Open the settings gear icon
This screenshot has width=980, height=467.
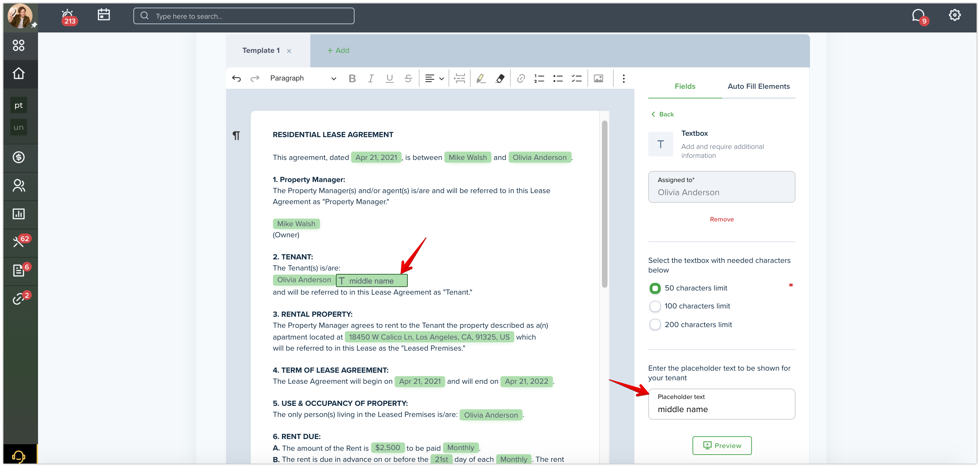tap(954, 15)
